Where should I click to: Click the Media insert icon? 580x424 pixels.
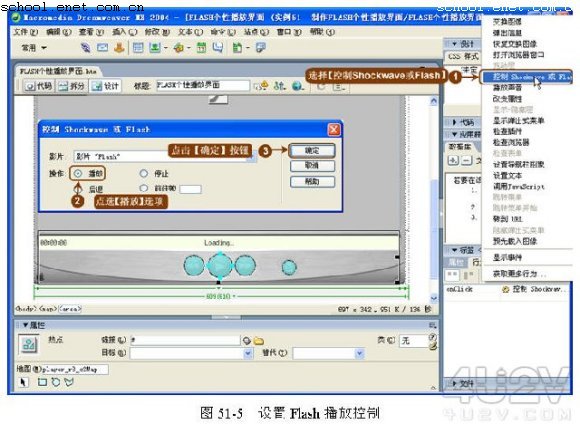[178, 48]
